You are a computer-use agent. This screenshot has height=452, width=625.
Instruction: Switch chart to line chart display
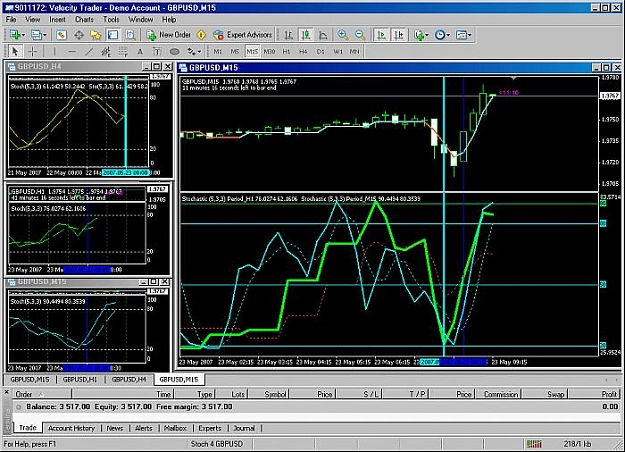click(x=323, y=35)
